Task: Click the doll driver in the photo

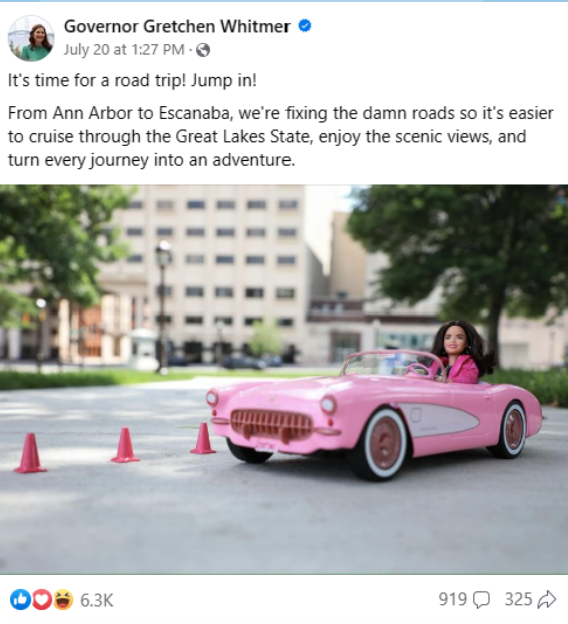Action: [461, 352]
